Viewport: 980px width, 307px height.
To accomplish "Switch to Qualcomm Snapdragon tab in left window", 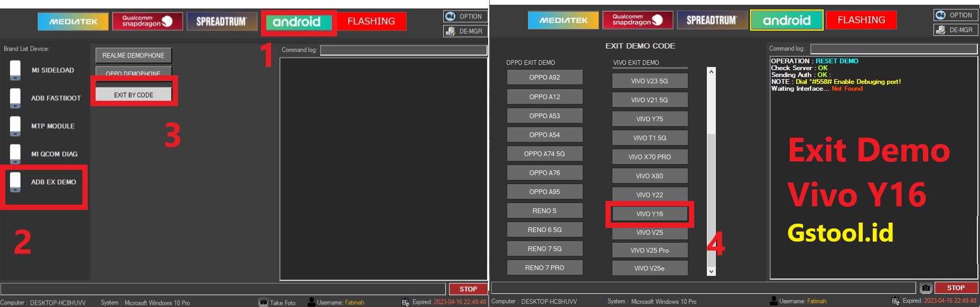I will click(x=147, y=22).
